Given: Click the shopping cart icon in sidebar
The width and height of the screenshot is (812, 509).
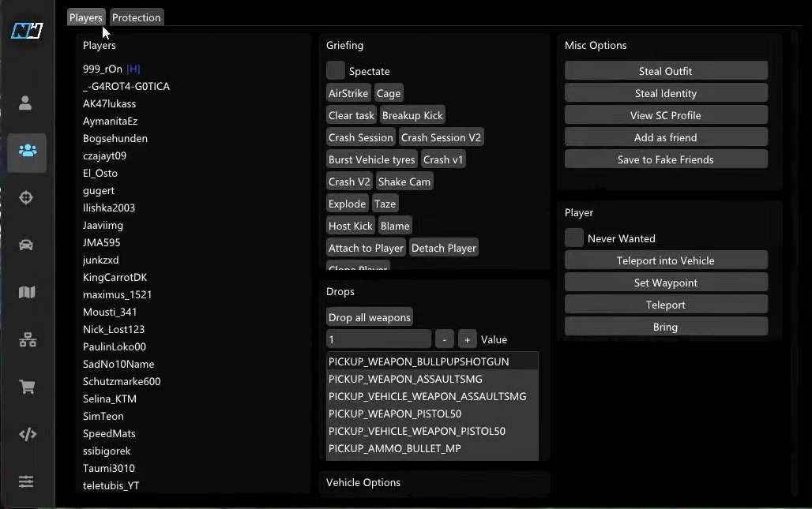Looking at the screenshot, I should pos(27,387).
